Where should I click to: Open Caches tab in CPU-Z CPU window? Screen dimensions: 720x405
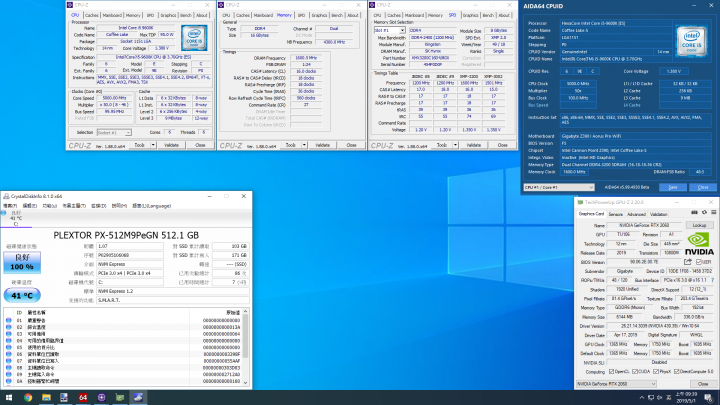coord(92,15)
